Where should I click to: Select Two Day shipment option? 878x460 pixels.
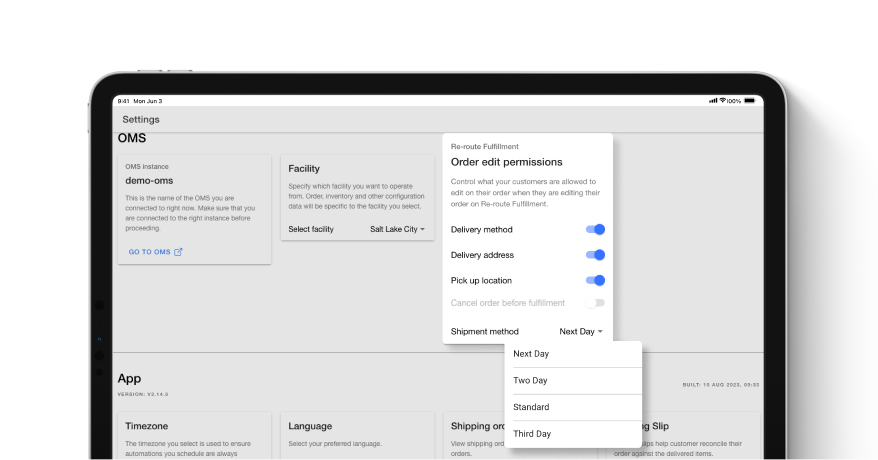[x=530, y=381]
